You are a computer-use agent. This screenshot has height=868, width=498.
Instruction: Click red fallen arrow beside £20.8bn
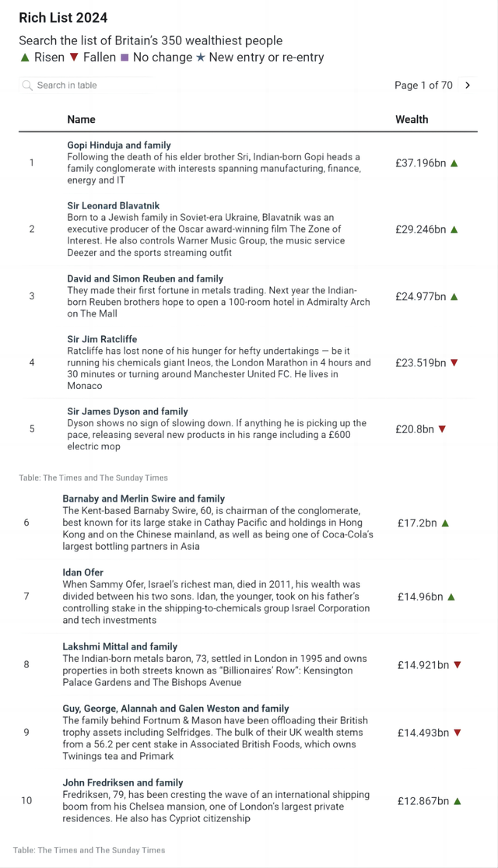[442, 429]
